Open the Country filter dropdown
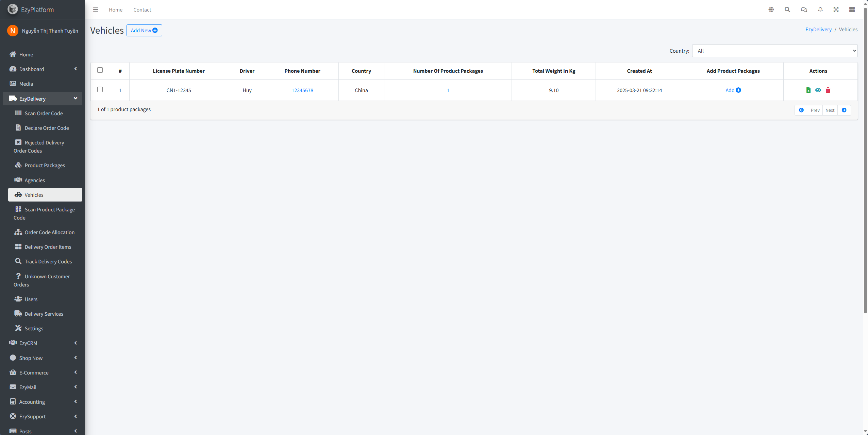 (775, 51)
